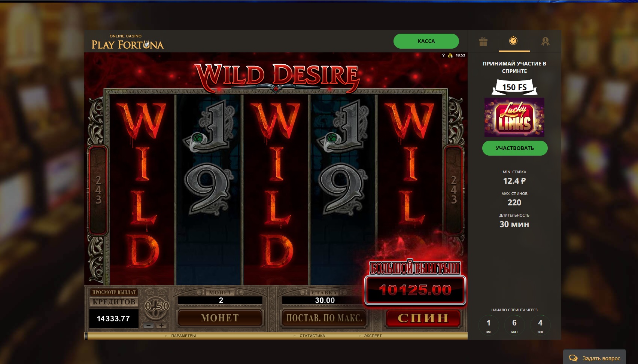Select the stopwatch sprint tab icon
Image resolution: width=638 pixels, height=364 pixels.
click(513, 40)
